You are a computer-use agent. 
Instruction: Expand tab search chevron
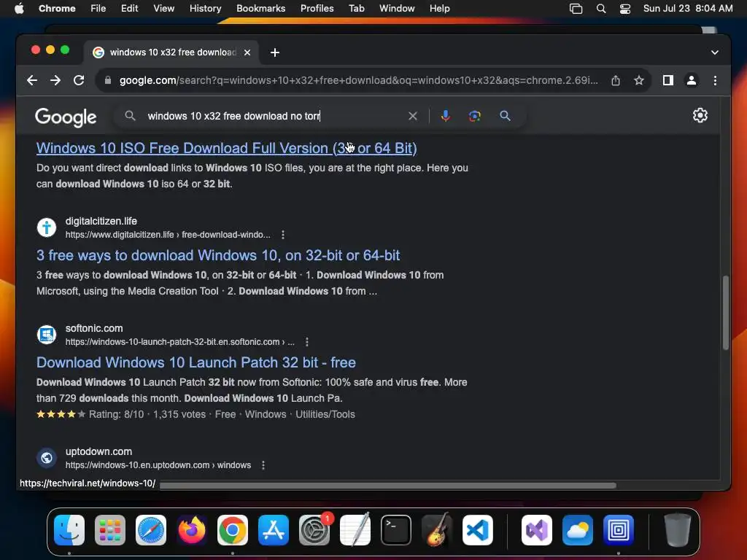tap(715, 52)
